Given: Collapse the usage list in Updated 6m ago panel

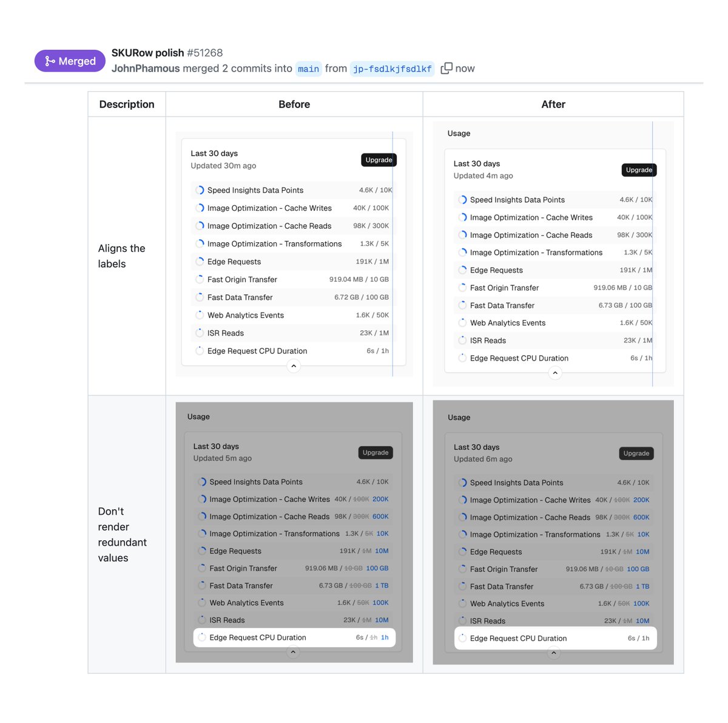Looking at the screenshot, I should click(x=553, y=654).
